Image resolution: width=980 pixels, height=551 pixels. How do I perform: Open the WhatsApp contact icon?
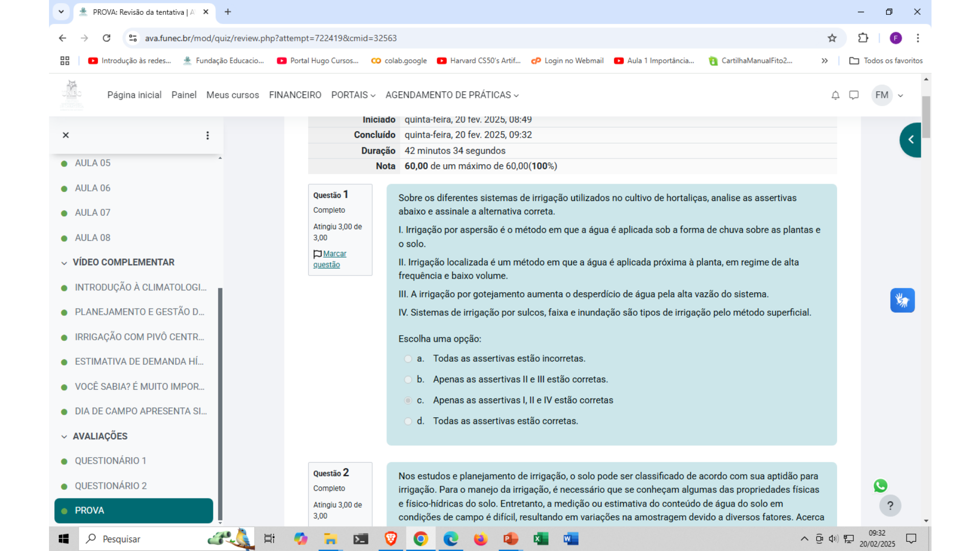(x=880, y=486)
